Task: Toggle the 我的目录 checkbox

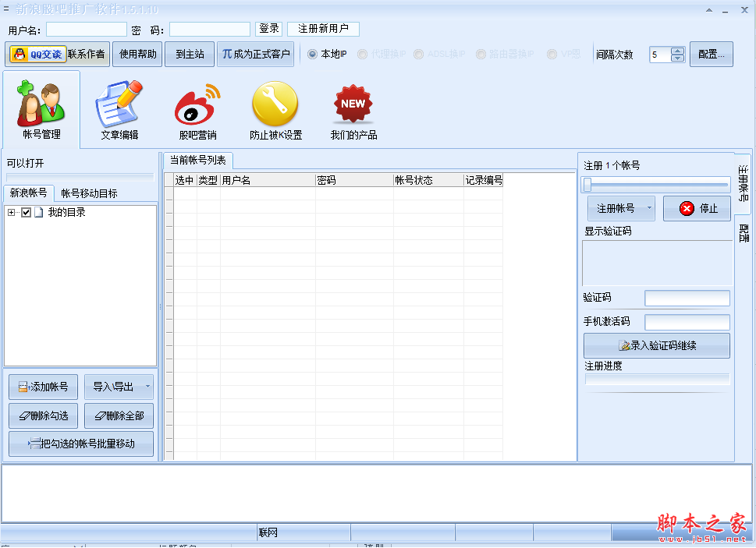Action: pos(27,213)
